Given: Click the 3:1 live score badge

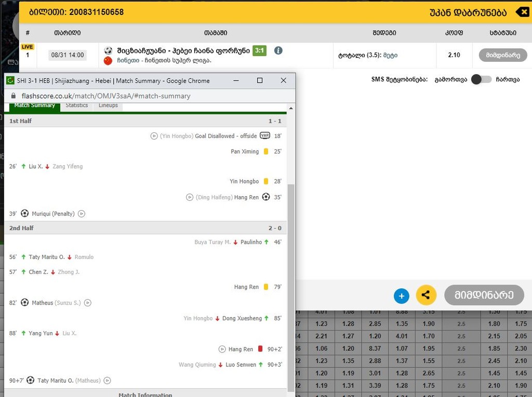Looking at the screenshot, I should click(x=260, y=50).
